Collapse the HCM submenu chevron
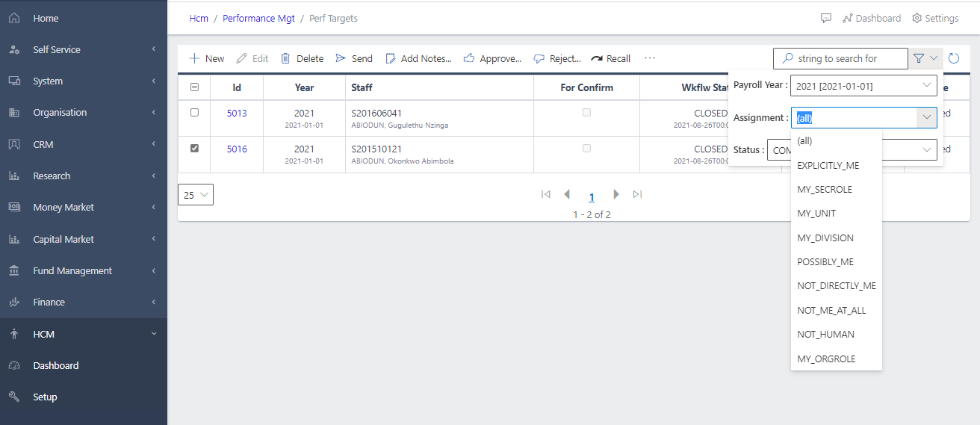This screenshot has height=425, width=980. tap(153, 335)
